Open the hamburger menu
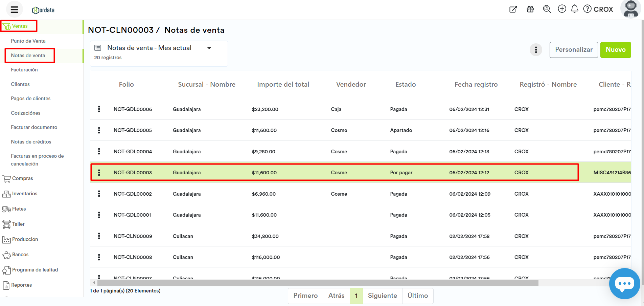The height and width of the screenshot is (306, 644). click(14, 9)
